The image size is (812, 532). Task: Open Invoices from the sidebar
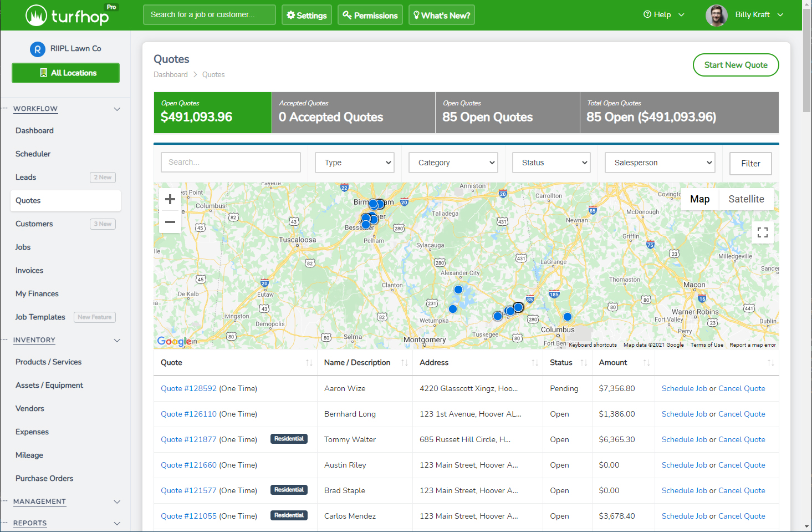click(29, 270)
